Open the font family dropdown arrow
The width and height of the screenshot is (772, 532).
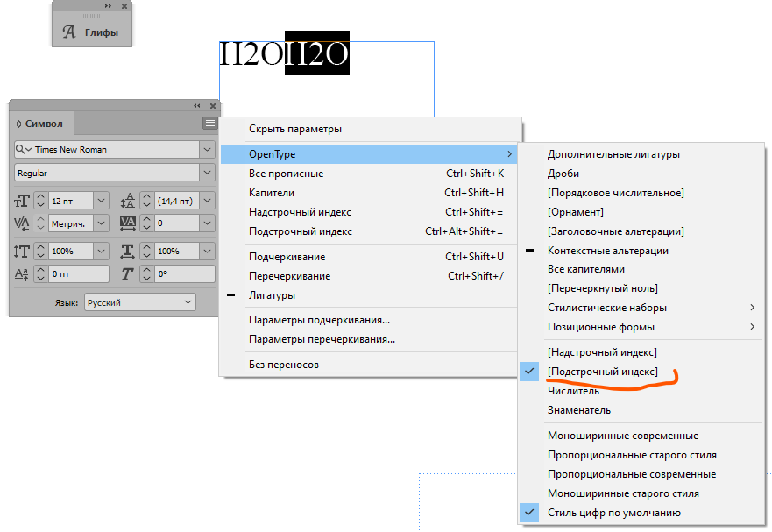tap(208, 149)
